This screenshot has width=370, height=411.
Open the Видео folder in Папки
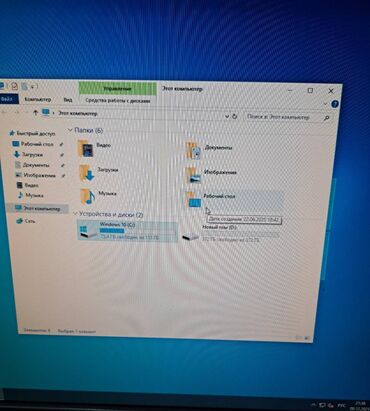pos(95,149)
